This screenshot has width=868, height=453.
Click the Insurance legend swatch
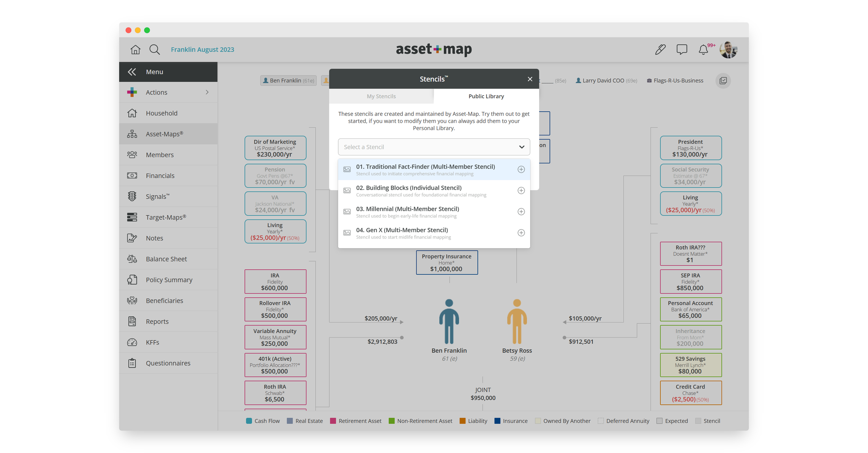click(x=497, y=421)
